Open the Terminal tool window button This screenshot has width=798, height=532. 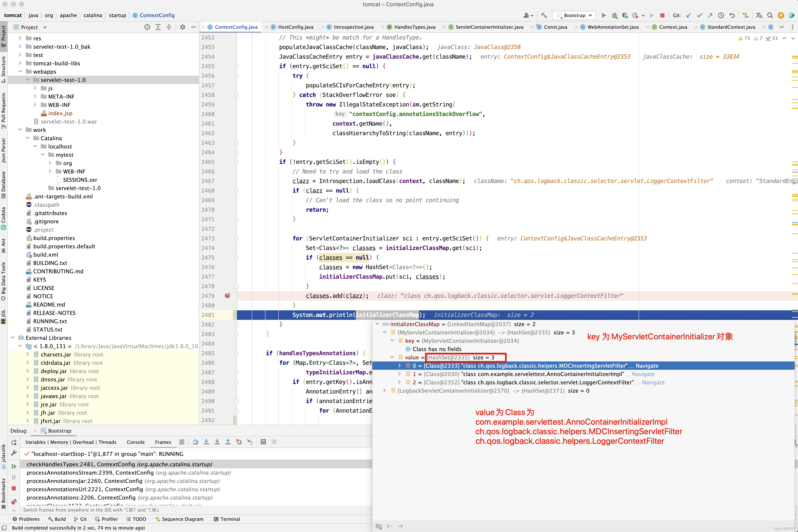pyautogui.click(x=227, y=519)
